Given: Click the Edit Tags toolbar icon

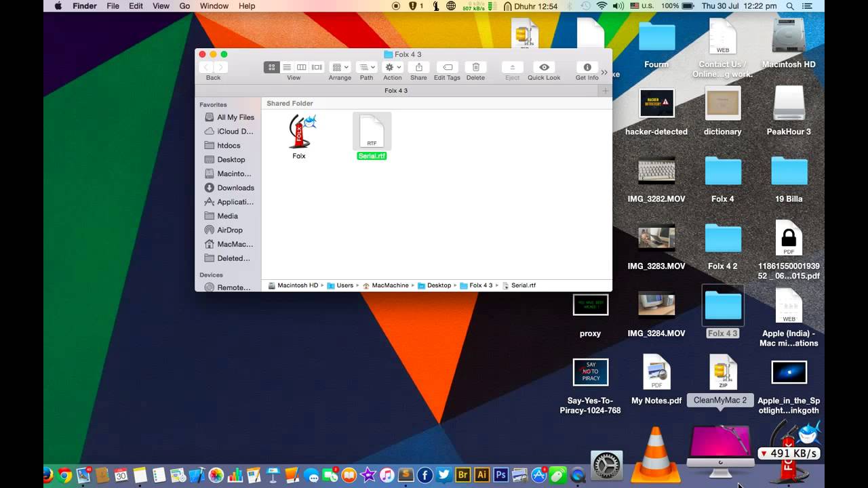Looking at the screenshot, I should point(447,67).
